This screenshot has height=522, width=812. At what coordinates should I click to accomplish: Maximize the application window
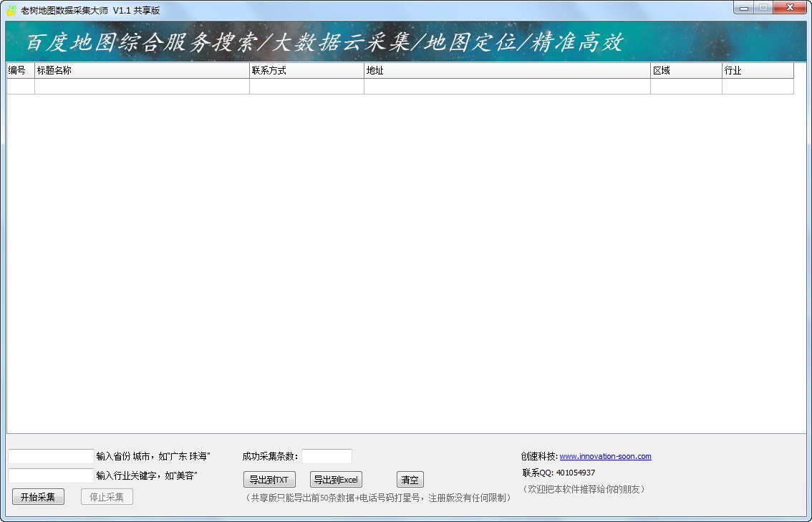pos(763,8)
